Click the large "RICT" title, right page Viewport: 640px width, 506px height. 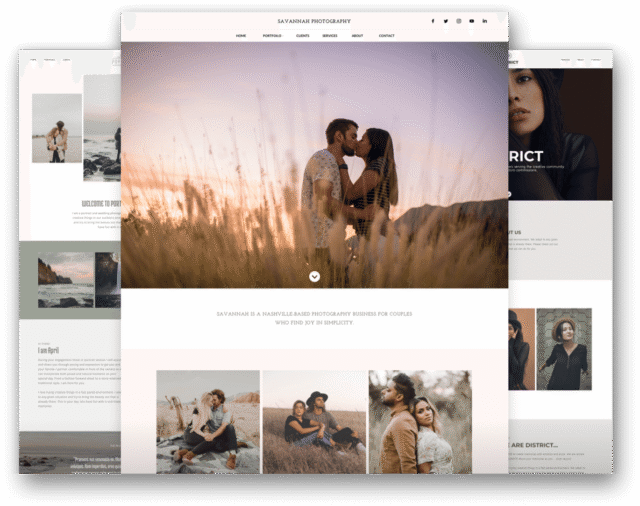tap(526, 156)
